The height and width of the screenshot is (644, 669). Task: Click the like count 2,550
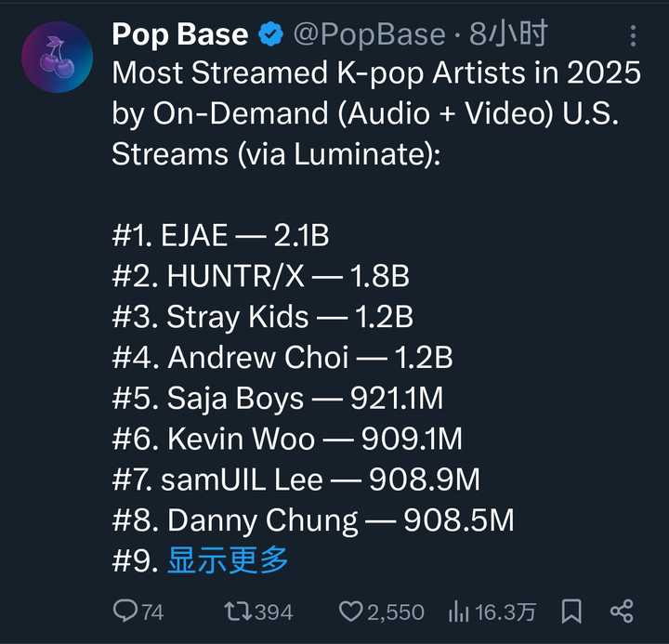pyautogui.click(x=394, y=611)
